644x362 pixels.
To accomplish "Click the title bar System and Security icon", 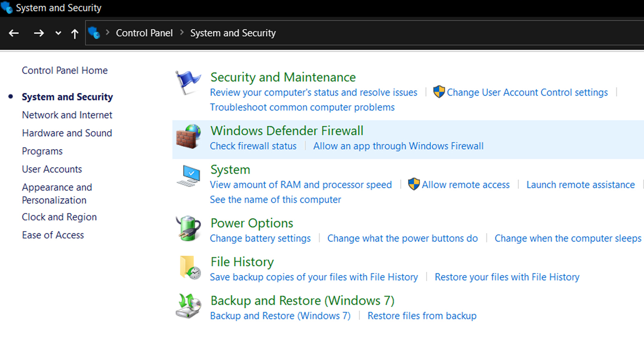I will click(7, 7).
